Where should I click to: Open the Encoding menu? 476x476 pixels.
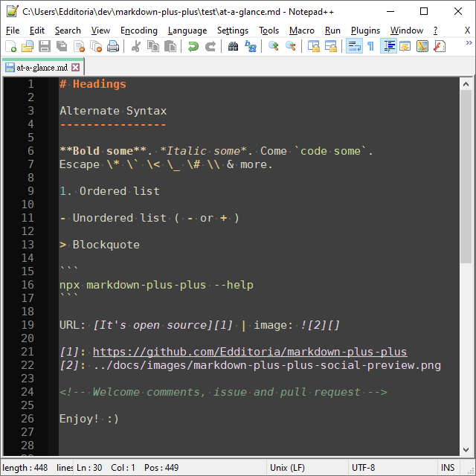(x=139, y=30)
